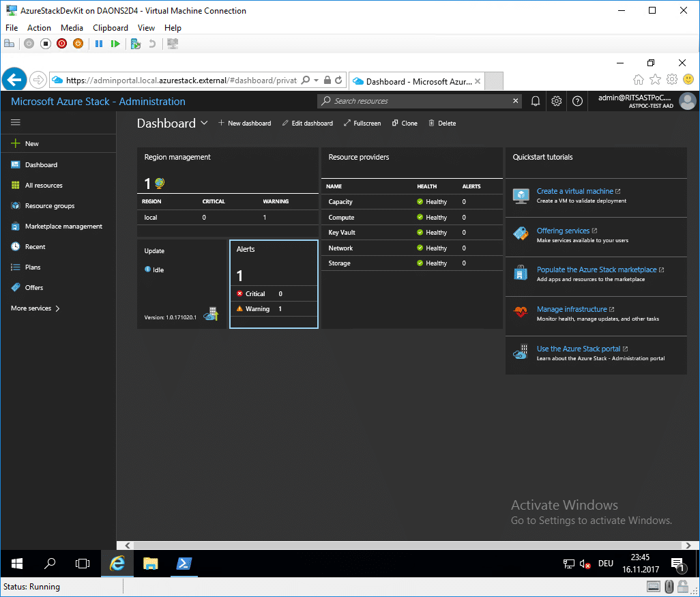Open the browser Home page icon
Viewport: 700px width, 597px height.
(x=639, y=79)
